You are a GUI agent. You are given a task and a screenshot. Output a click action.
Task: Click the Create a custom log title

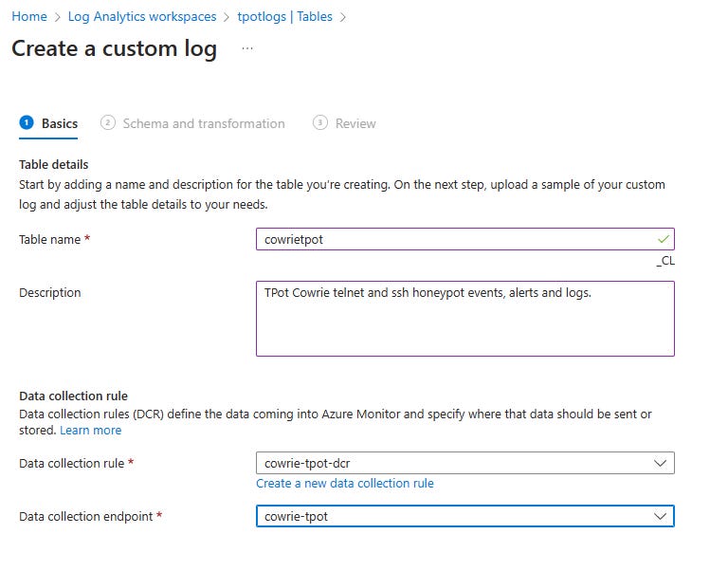(x=114, y=48)
